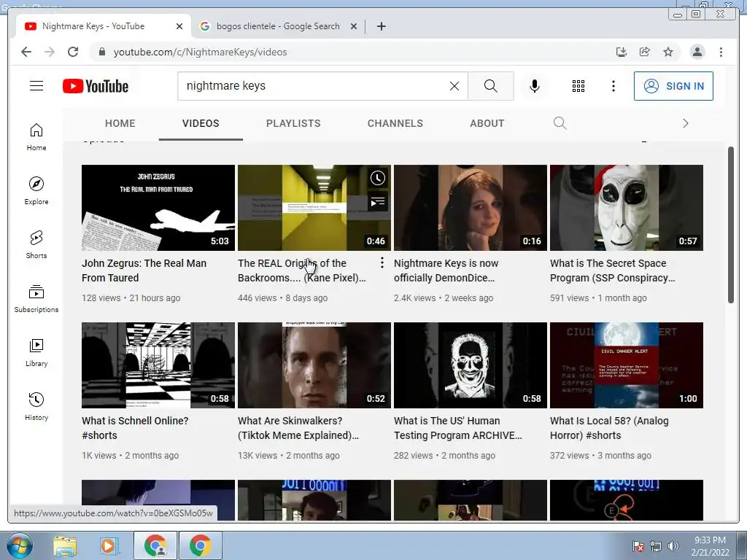
Task: Click the yellow Backrooms hallway thumbnail
Action: pyautogui.click(x=314, y=208)
